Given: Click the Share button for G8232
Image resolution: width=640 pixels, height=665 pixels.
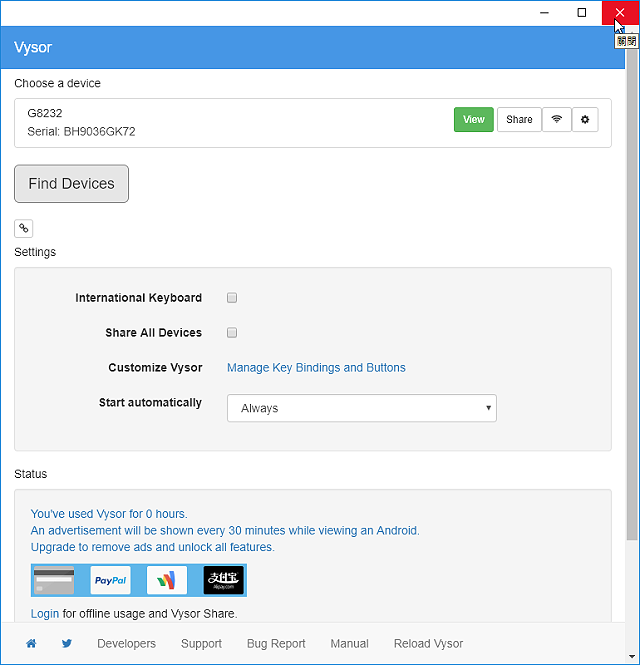Looking at the screenshot, I should [x=519, y=120].
